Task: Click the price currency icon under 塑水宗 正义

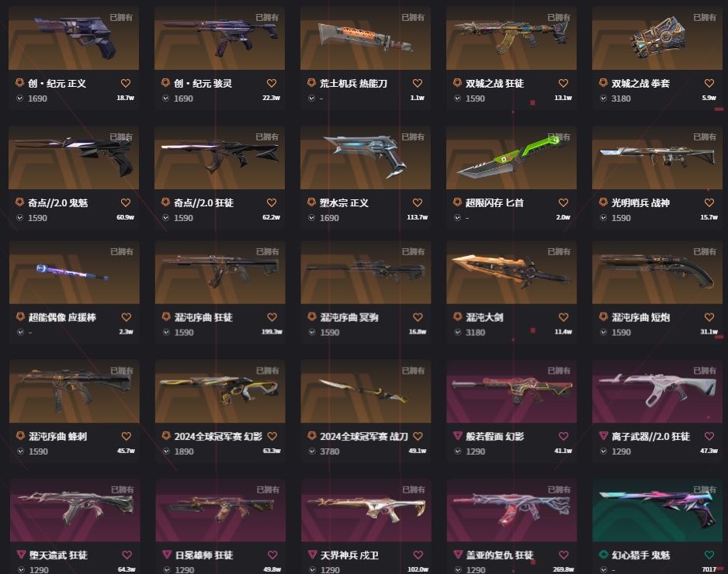Action: coord(311,218)
